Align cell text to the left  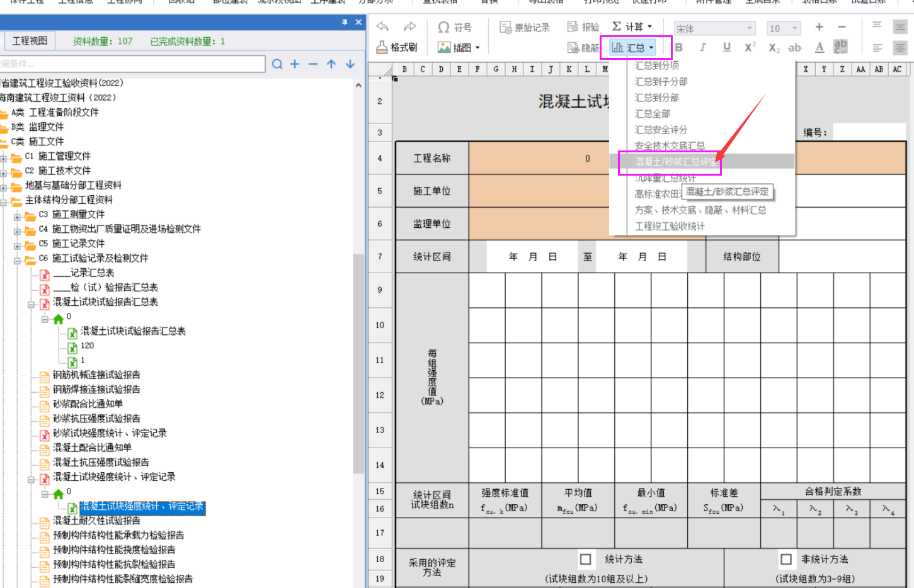(x=877, y=48)
